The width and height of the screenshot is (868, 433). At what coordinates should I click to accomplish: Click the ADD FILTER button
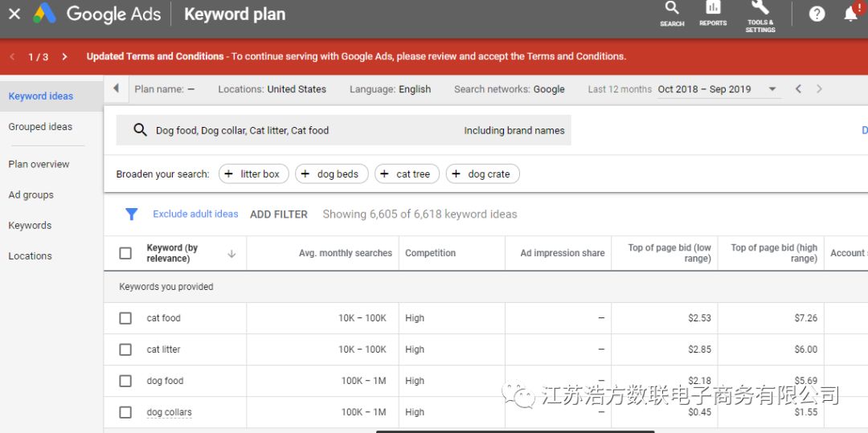point(278,214)
